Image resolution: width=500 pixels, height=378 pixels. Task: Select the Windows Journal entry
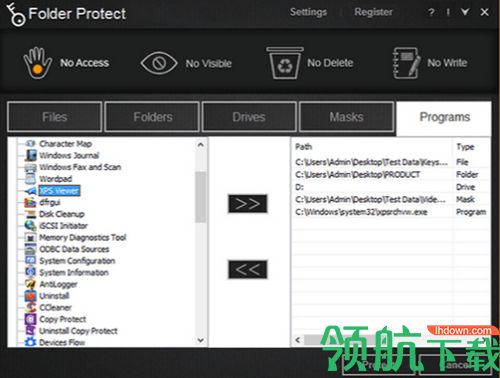pyautogui.click(x=69, y=155)
